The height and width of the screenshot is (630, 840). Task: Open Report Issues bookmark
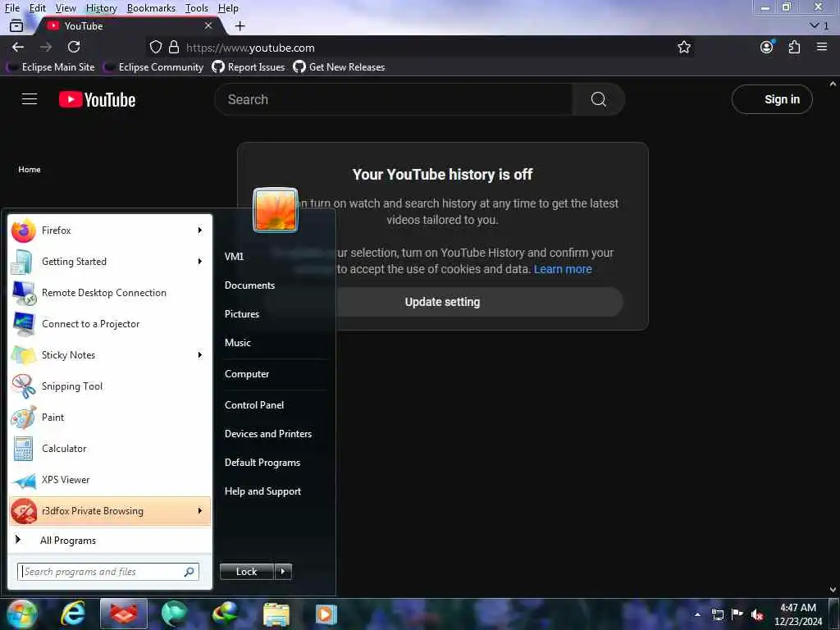click(249, 67)
